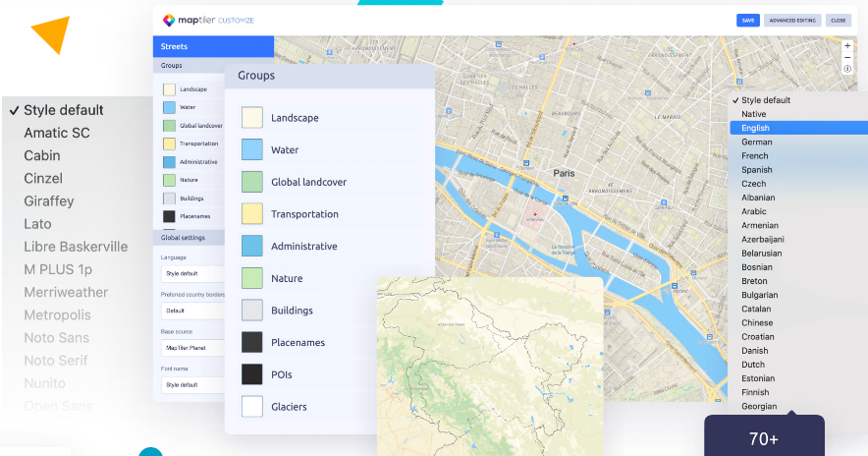Zoom out with the map minus button
The image size is (868, 456).
coord(847,58)
